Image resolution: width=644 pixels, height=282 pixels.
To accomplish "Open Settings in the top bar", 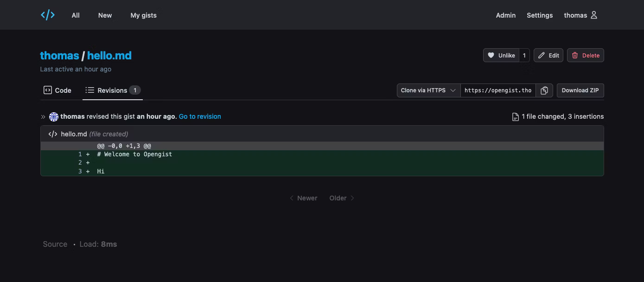I will tap(540, 15).
